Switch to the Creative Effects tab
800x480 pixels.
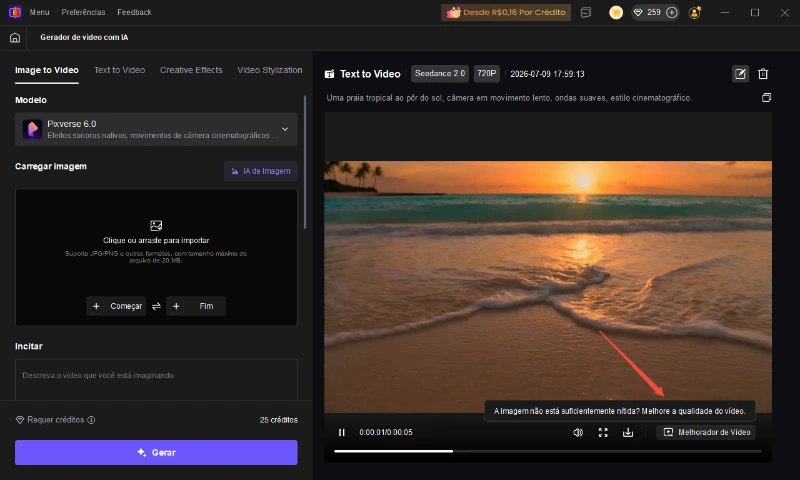191,70
